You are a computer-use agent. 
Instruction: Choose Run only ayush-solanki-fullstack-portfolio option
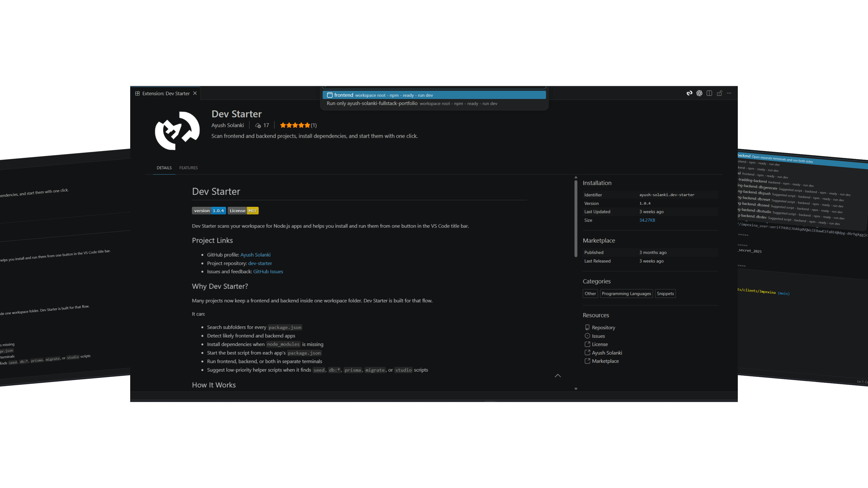click(434, 103)
